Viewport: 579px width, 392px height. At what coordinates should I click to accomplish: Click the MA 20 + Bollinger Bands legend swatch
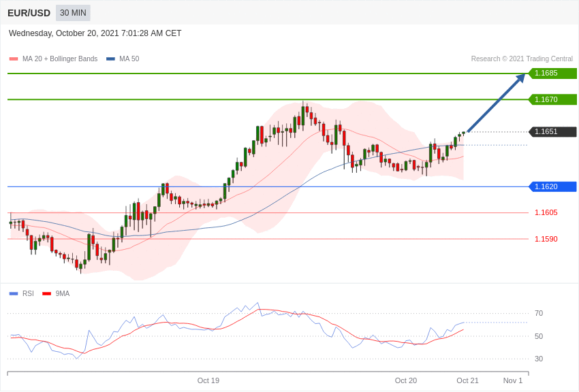(x=14, y=59)
